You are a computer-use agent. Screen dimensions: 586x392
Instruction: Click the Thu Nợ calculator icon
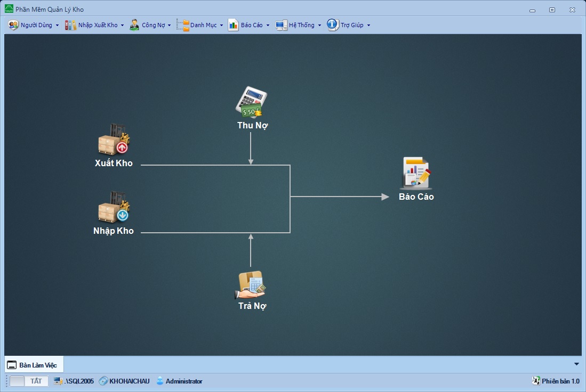point(251,102)
